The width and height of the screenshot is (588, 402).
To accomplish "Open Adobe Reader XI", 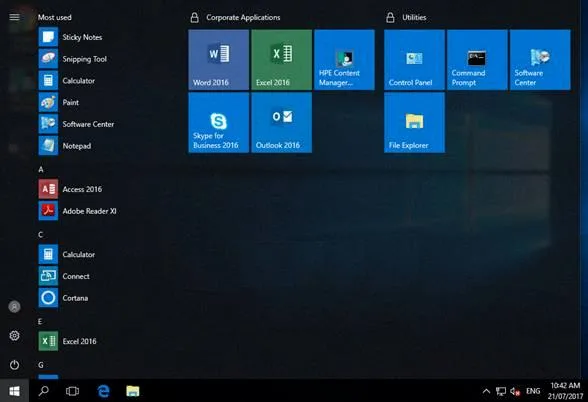I will point(78,211).
